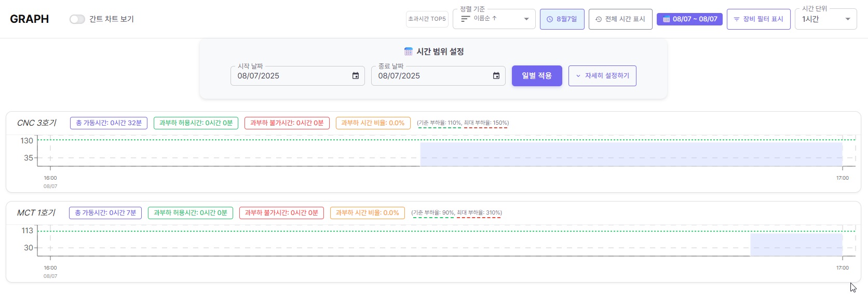Toggle the 간트 차트 보기 switch
Screen dimensions: 868x294
77,19
